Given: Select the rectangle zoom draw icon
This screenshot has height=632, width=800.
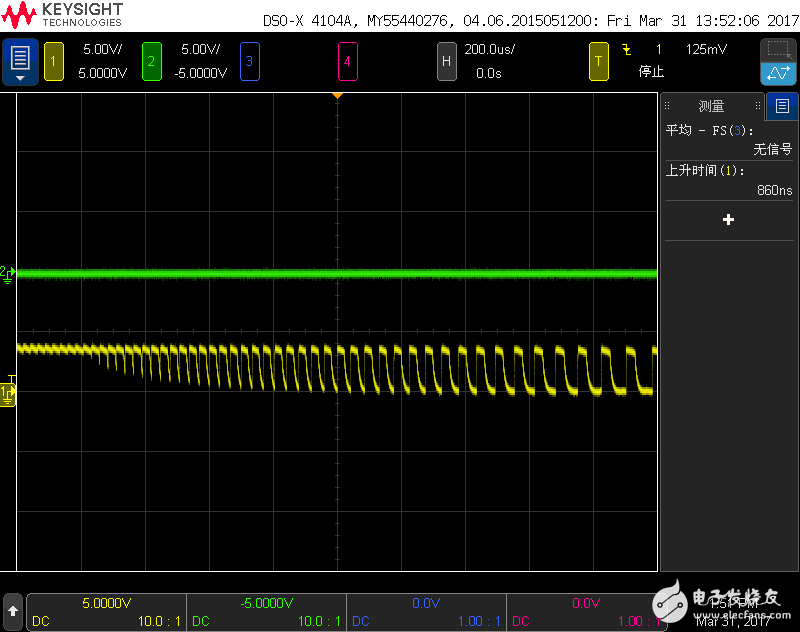Looking at the screenshot, I should (777, 50).
